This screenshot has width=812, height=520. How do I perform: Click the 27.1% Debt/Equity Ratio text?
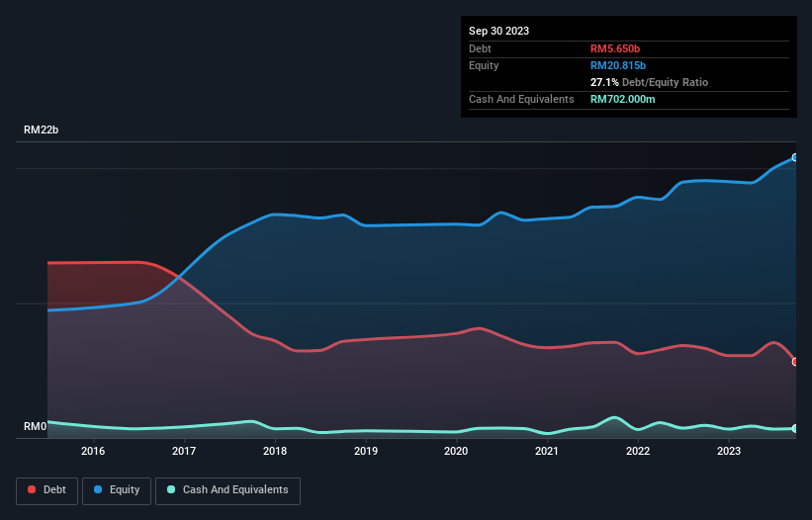click(650, 82)
